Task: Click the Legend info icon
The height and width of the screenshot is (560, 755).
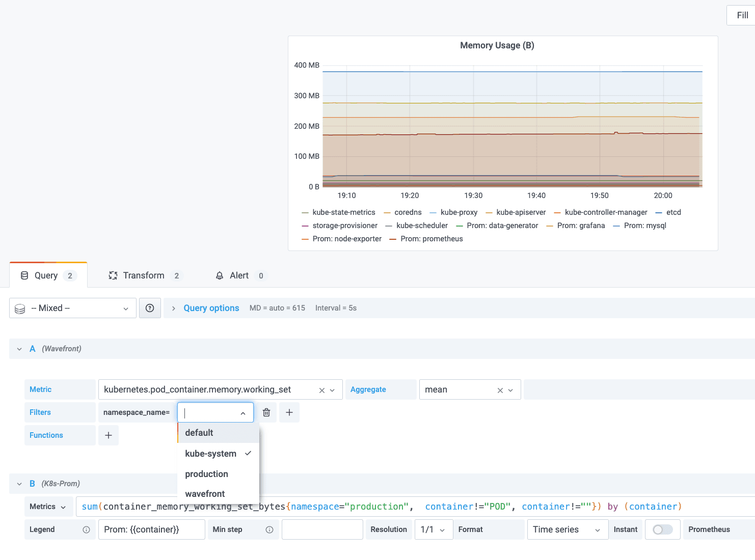Action: point(86,529)
